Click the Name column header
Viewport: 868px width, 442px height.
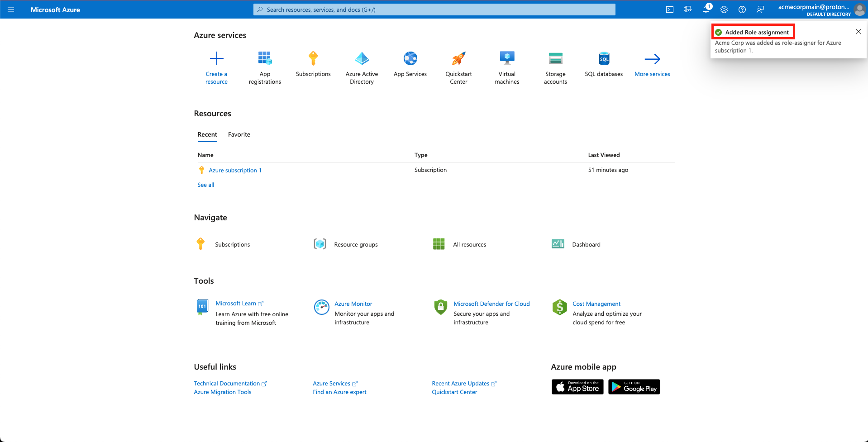(205, 155)
